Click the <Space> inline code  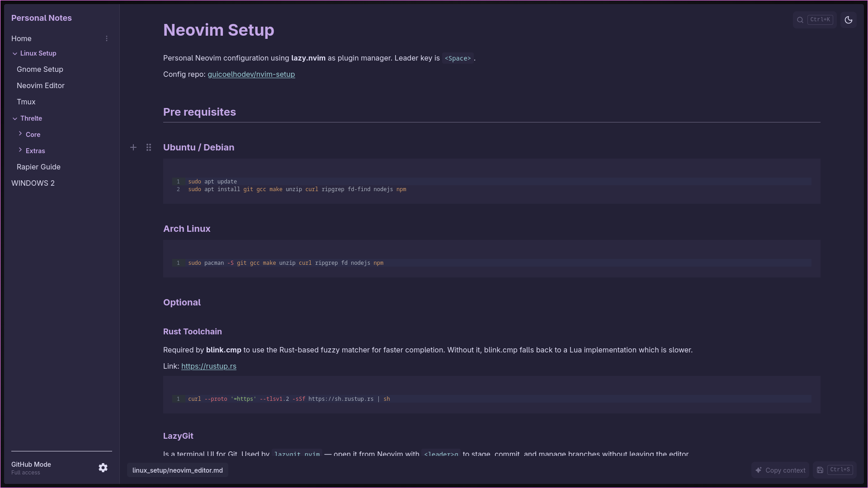pos(458,58)
